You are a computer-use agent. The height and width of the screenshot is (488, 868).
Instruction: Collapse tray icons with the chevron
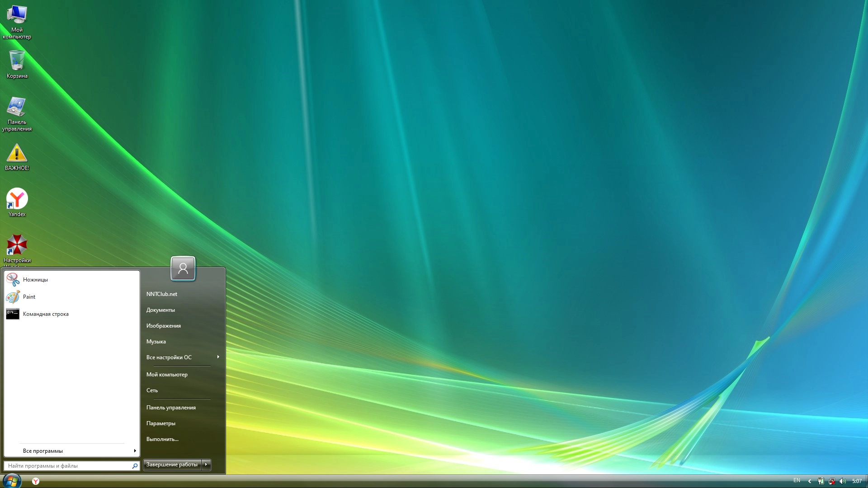point(810,481)
